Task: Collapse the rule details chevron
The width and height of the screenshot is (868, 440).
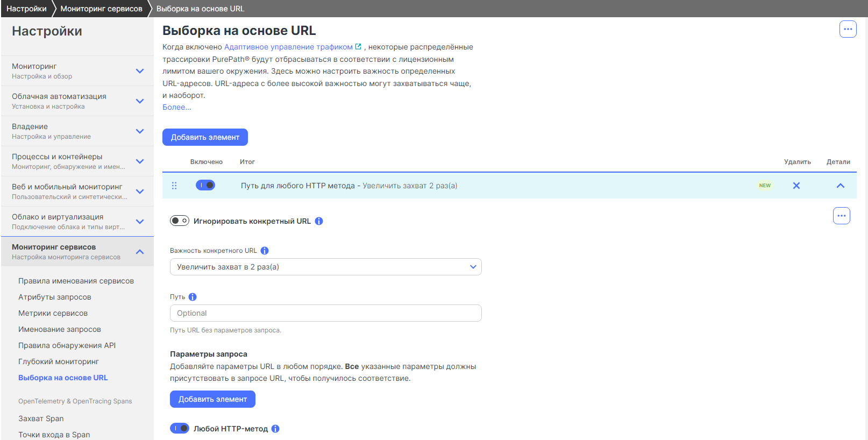Action: [x=840, y=186]
